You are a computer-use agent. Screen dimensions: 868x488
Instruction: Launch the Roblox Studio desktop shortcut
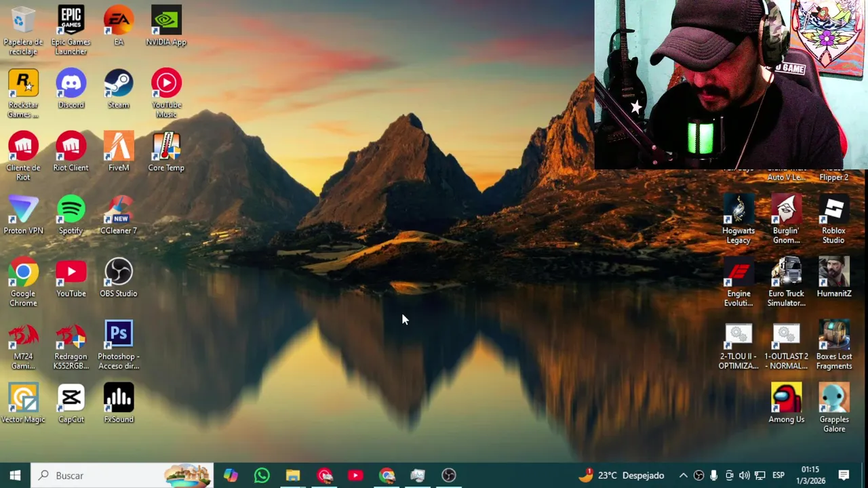pos(833,220)
